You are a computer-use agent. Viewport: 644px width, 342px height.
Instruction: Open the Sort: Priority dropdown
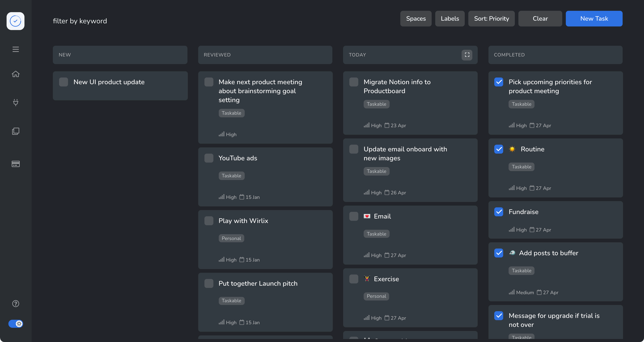click(491, 19)
